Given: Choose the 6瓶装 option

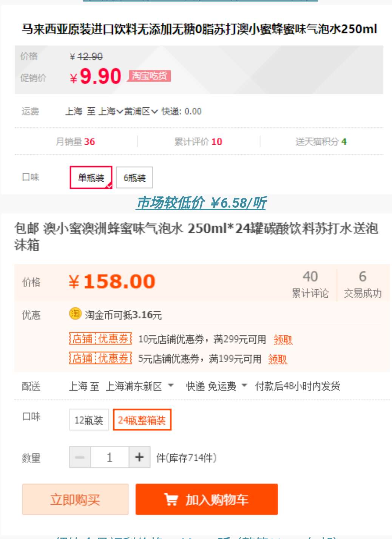Looking at the screenshot, I should 134,178.
